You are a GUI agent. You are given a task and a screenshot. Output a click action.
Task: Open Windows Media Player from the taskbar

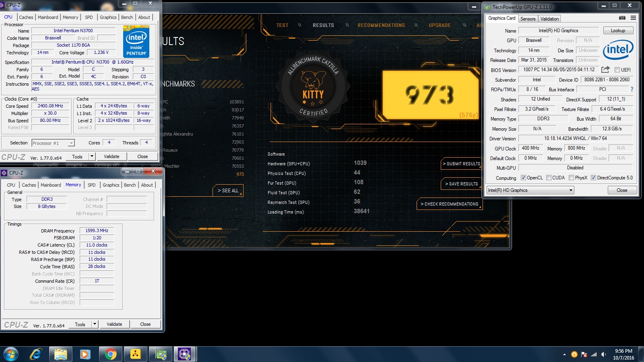point(85,354)
